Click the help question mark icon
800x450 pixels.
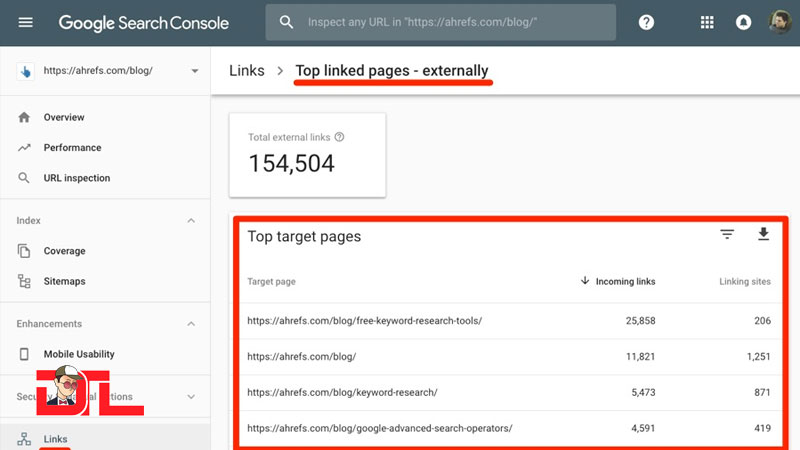(647, 22)
